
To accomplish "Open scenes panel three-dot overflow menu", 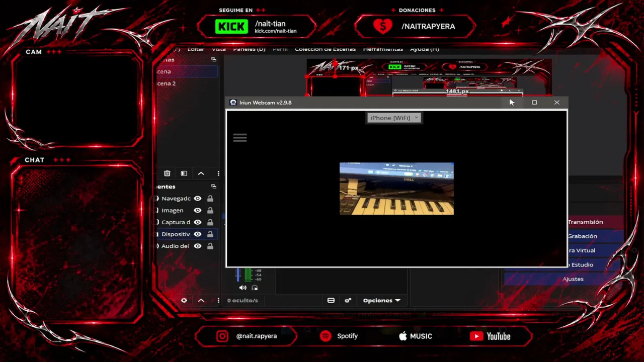I will point(218,173).
